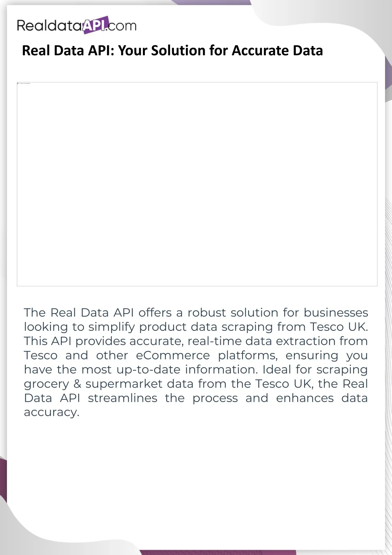Screen dimensions: 392x555
Task: Click 'accuracy.' at the paragraph end
Action: [x=52, y=412]
